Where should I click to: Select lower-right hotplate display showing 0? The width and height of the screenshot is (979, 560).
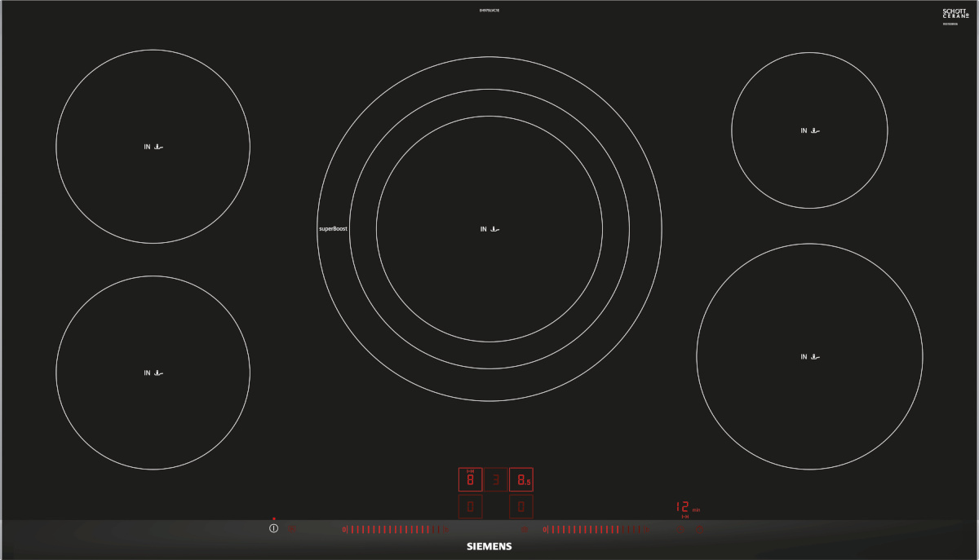(521, 508)
